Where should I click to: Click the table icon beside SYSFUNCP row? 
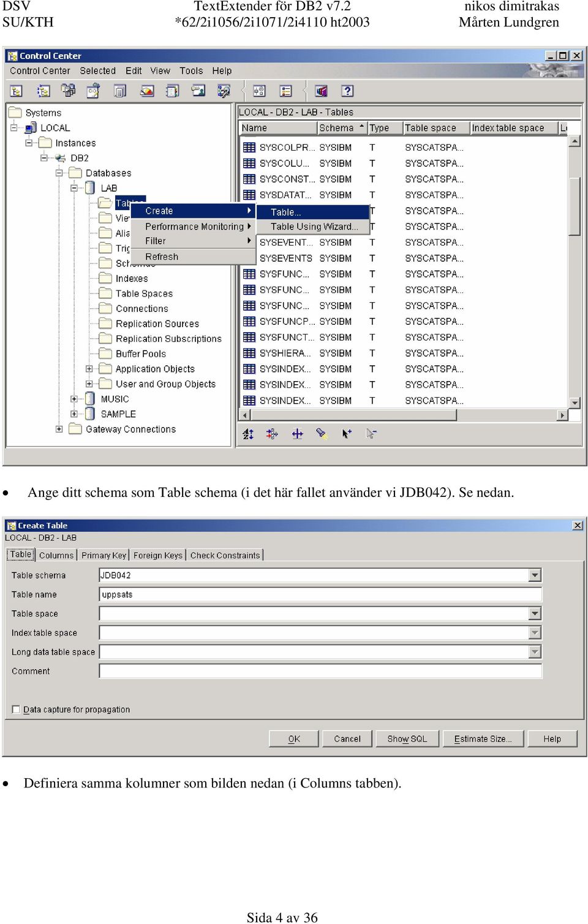pos(249,321)
